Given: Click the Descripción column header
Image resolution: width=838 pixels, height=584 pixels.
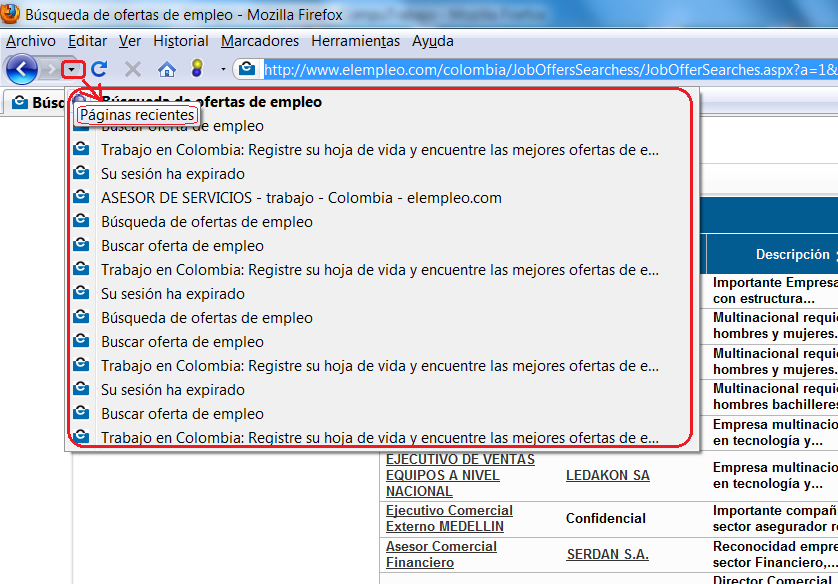Looking at the screenshot, I should [x=793, y=254].
